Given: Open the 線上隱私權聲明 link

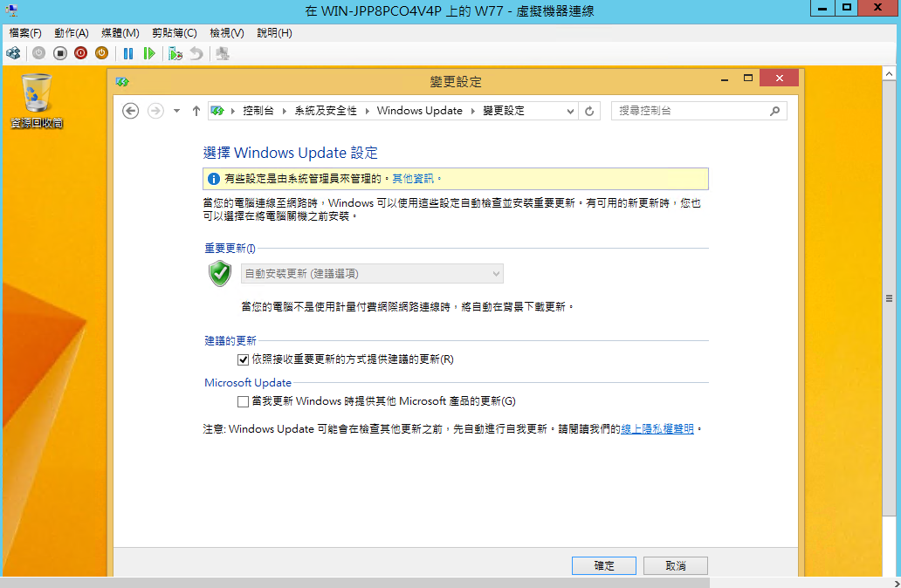Looking at the screenshot, I should coord(657,429).
